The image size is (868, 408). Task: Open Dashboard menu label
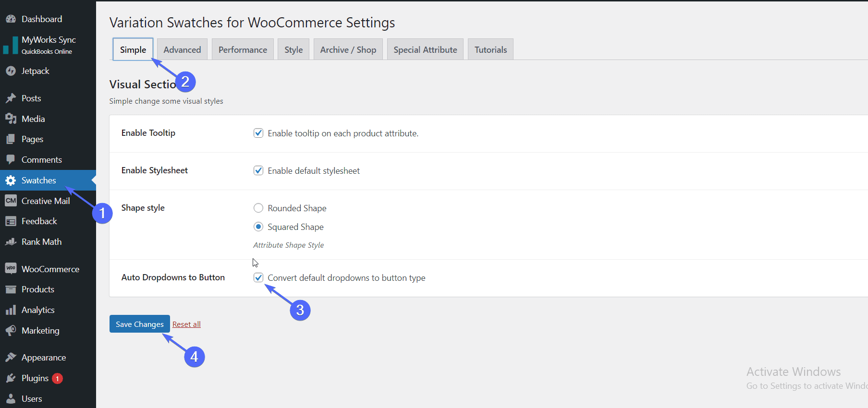click(42, 19)
